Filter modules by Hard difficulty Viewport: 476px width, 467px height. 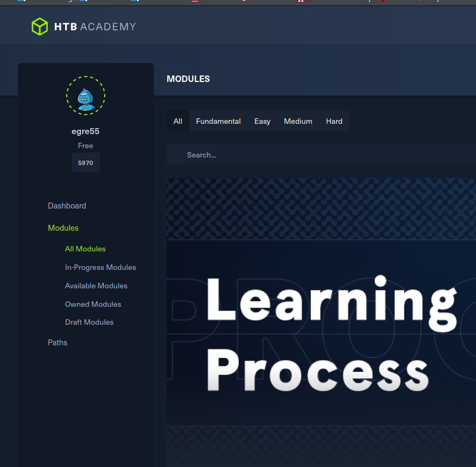[334, 121]
